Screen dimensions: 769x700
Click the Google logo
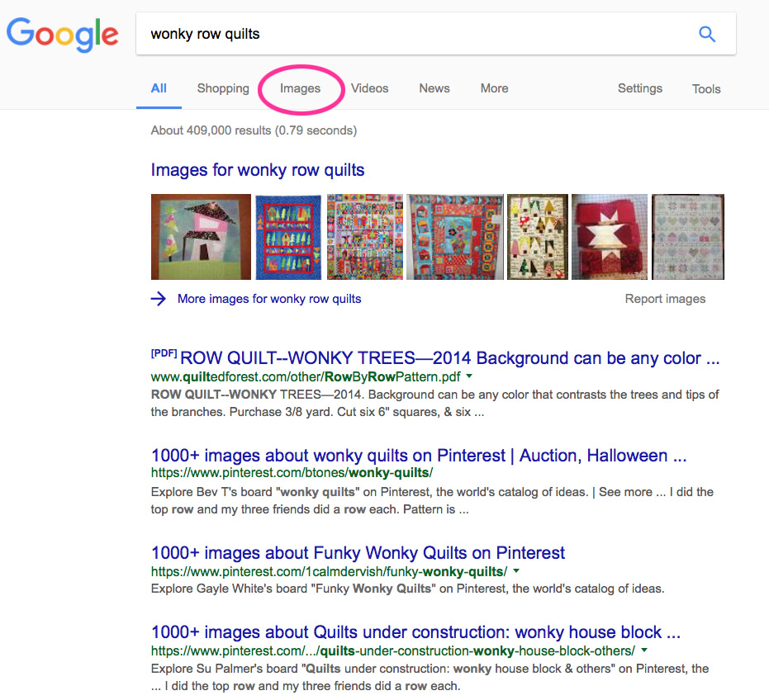pos(63,35)
